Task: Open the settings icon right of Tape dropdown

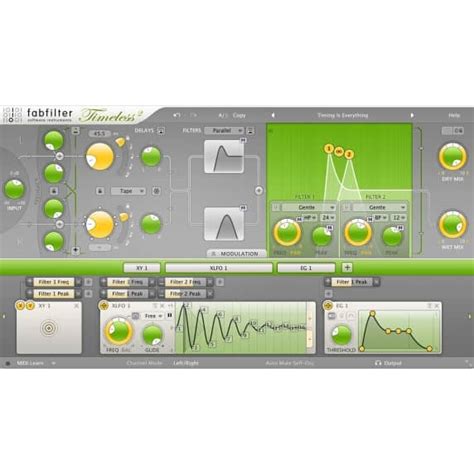Action: (x=156, y=191)
